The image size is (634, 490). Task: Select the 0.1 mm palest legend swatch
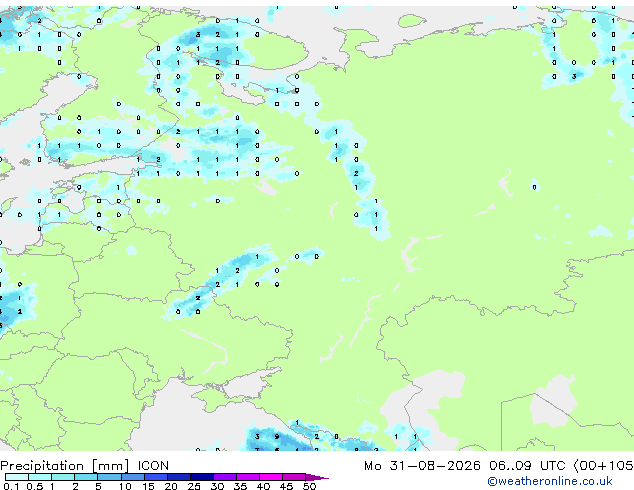(x=17, y=477)
